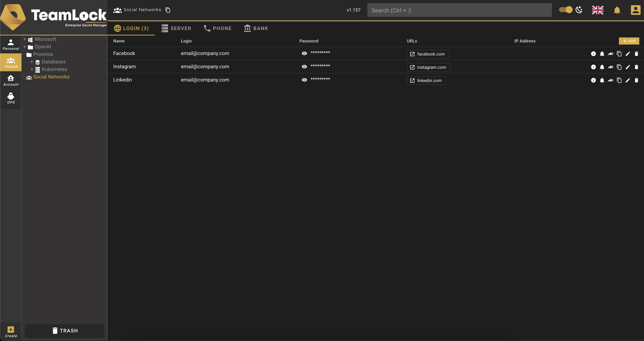Open TRASH at the bottom of sidebar
This screenshot has width=644, height=341.
64,330
